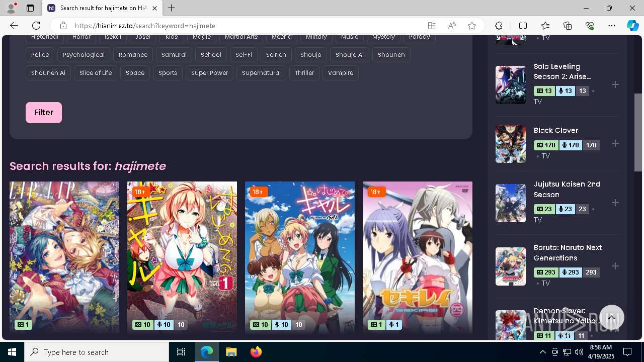Launch Firefox from the taskbar
Screen dimensions: 644x362
pyautogui.click(x=256, y=352)
